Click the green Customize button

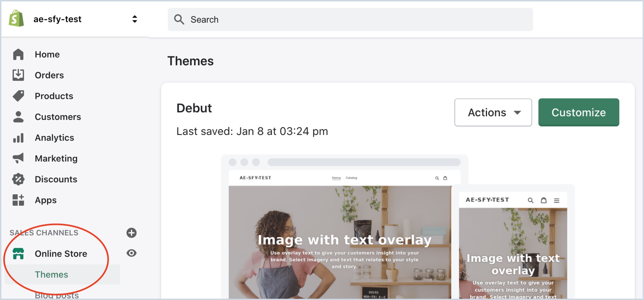click(579, 112)
